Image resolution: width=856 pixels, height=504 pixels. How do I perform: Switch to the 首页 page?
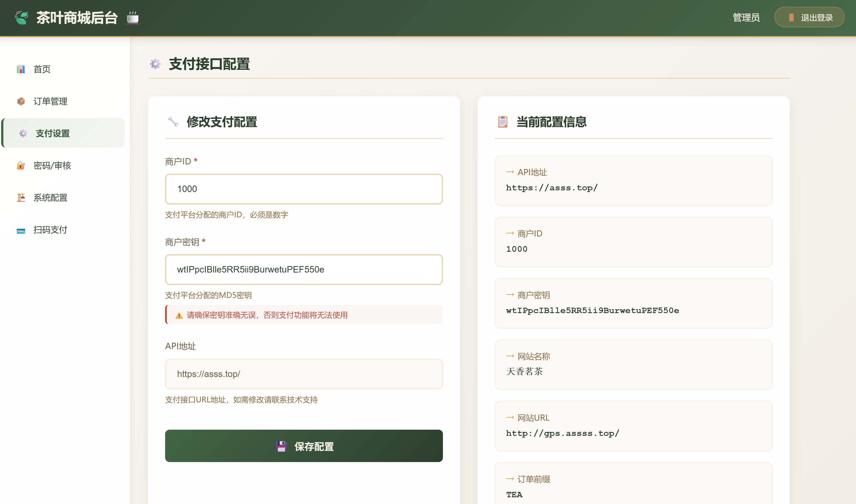point(41,69)
